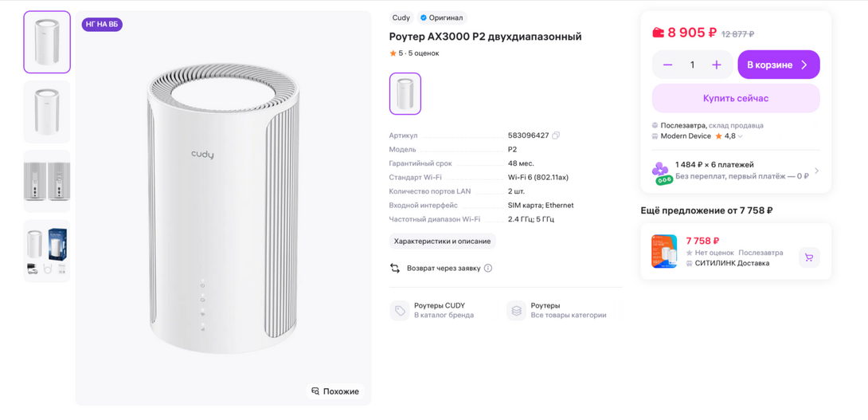The image size is (868, 420).
Task: Increase quantity with plus button
Action: [717, 65]
